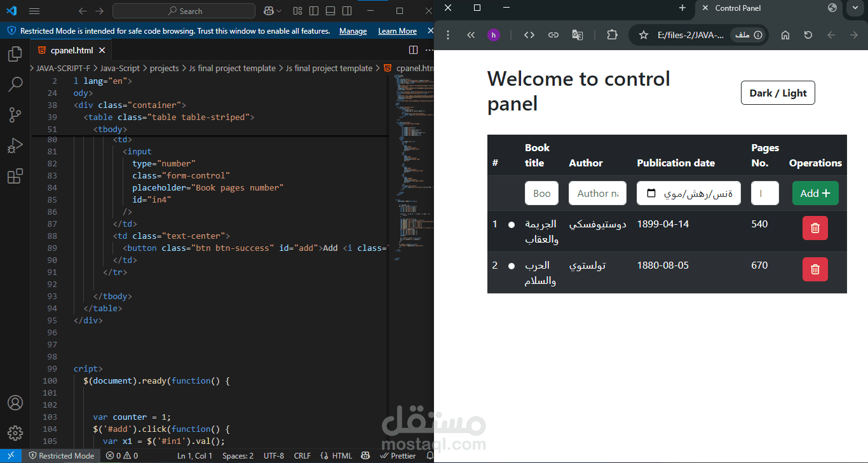Open the Copilot chat icon in title bar

pyautogui.click(x=269, y=11)
